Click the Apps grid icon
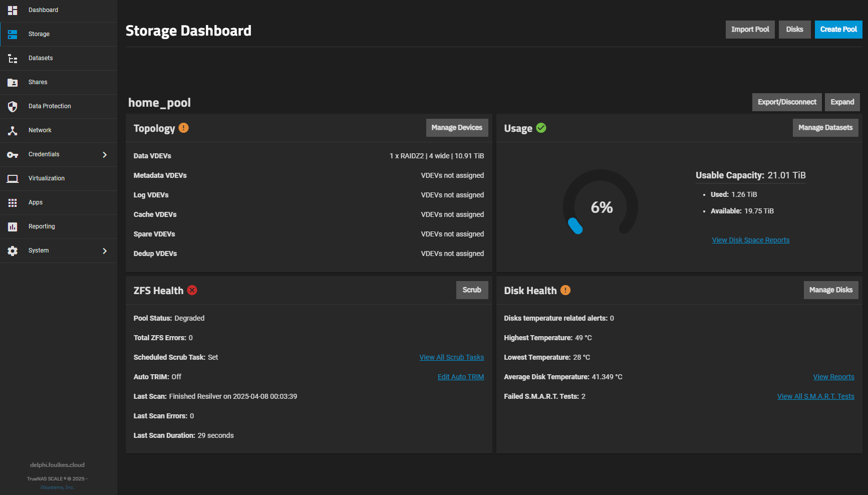The height and width of the screenshot is (495, 868). click(x=13, y=203)
